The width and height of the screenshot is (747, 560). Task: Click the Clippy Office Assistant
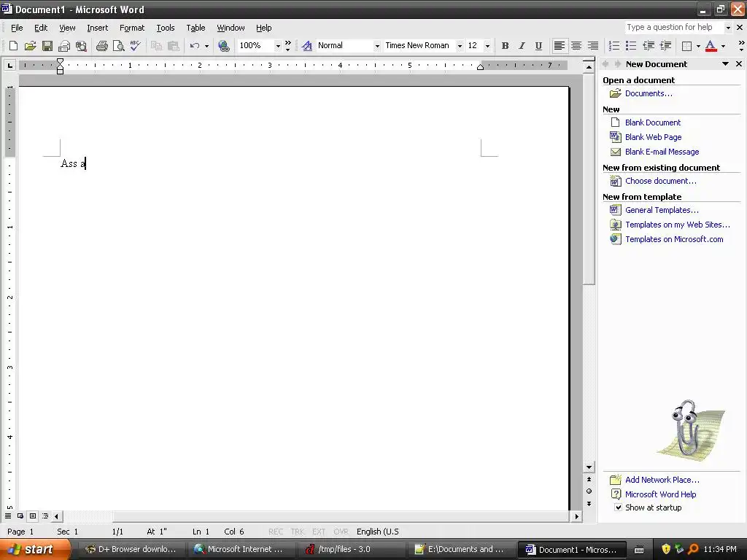[690, 430]
